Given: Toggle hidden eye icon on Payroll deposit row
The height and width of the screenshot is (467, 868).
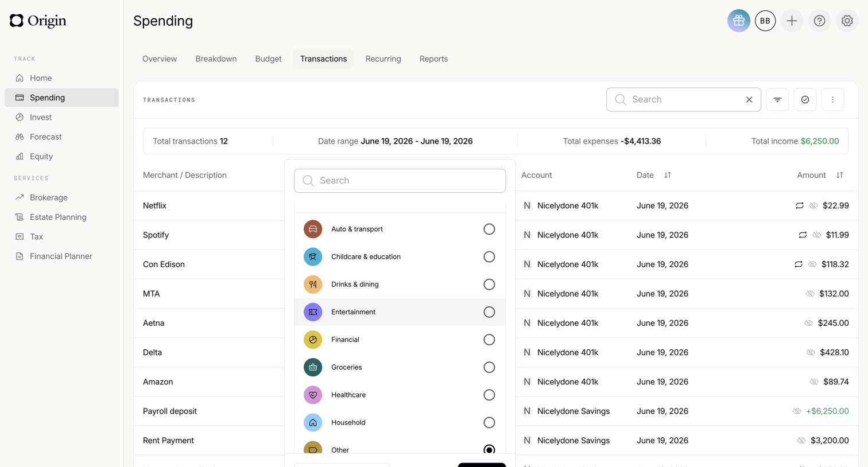Looking at the screenshot, I should pyautogui.click(x=797, y=411).
